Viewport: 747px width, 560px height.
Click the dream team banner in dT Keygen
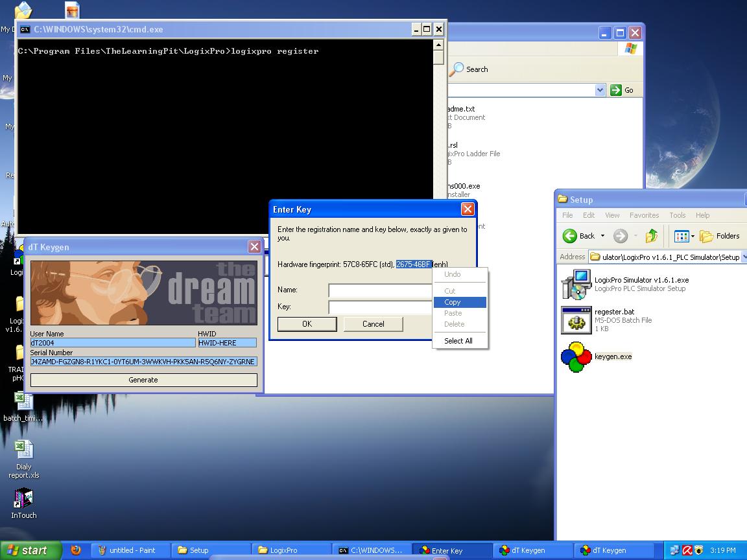pyautogui.click(x=144, y=293)
